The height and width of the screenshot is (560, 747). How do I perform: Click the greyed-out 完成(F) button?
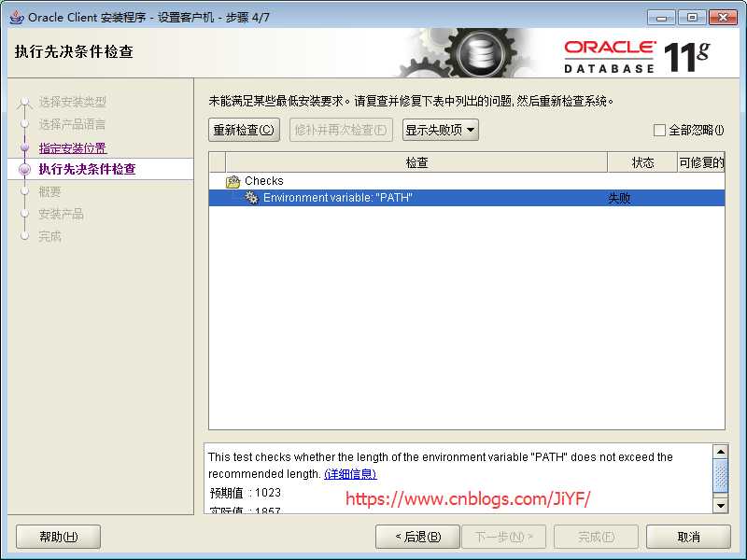click(x=596, y=537)
